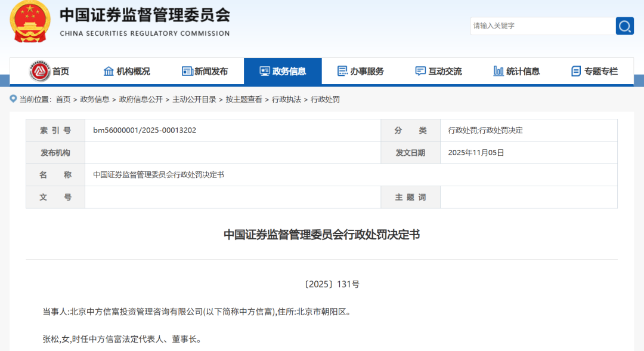Click the chat icon beside 互动交流
This screenshot has height=351, width=644.
[x=420, y=71]
